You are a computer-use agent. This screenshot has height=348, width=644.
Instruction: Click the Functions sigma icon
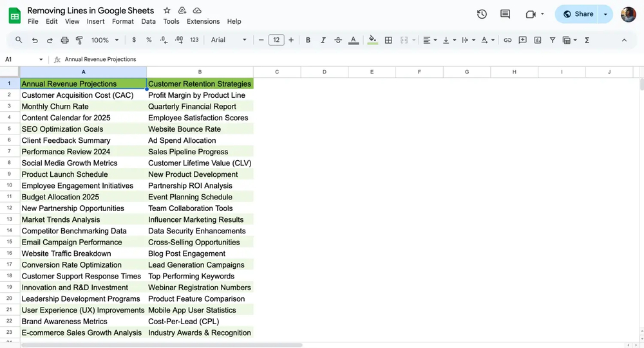point(587,40)
